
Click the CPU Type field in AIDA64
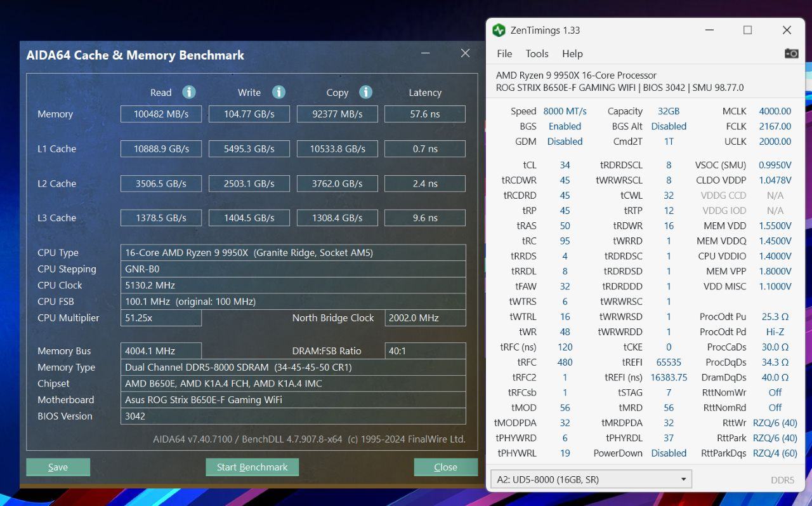293,253
